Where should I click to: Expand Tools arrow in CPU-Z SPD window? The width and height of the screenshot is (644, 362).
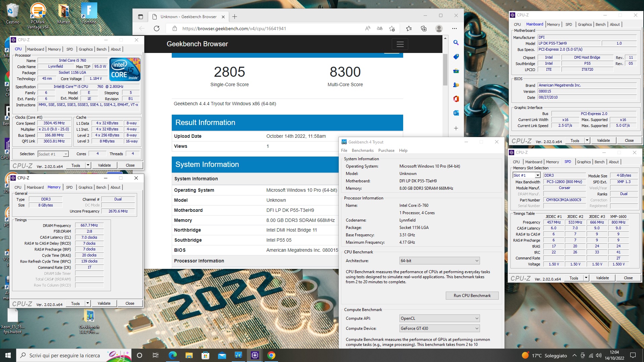(586, 278)
